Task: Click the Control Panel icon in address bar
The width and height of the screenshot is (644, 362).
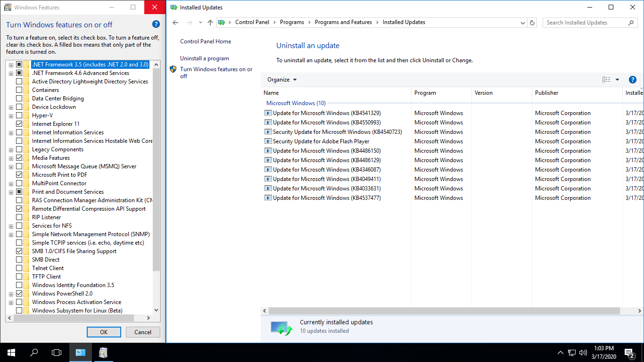Action: [222, 22]
